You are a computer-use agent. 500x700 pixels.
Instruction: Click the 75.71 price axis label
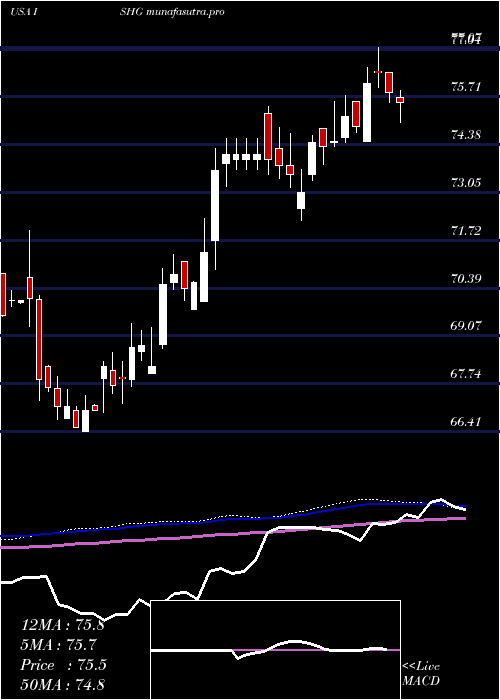point(466,87)
